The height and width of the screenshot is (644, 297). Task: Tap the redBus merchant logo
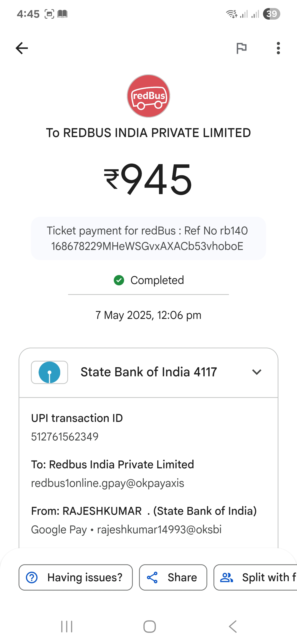[x=148, y=96]
